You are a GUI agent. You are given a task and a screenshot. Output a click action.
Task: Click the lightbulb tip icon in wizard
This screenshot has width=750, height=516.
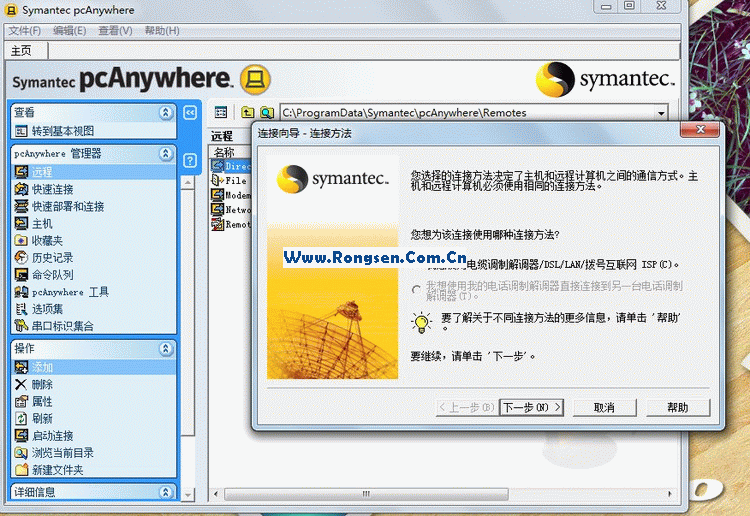(x=421, y=322)
